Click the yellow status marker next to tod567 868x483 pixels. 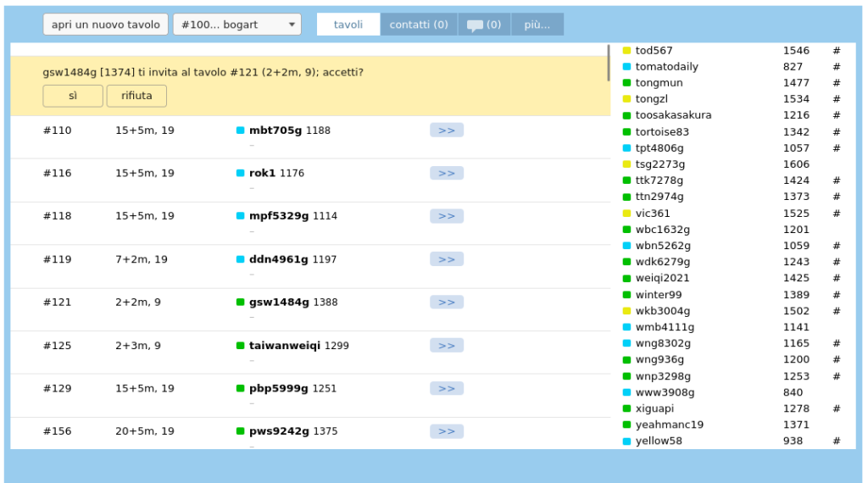(x=626, y=51)
